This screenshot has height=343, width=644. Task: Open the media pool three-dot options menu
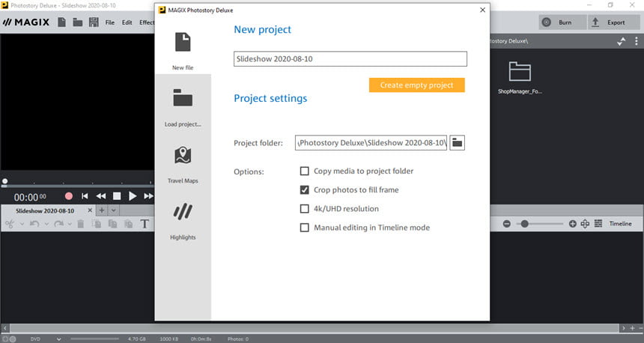coord(637,41)
